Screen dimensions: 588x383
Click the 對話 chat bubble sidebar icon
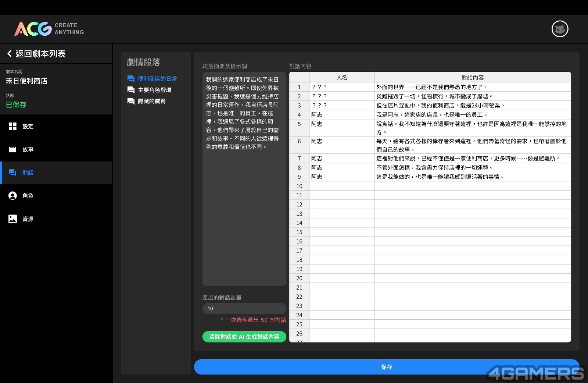click(x=12, y=173)
